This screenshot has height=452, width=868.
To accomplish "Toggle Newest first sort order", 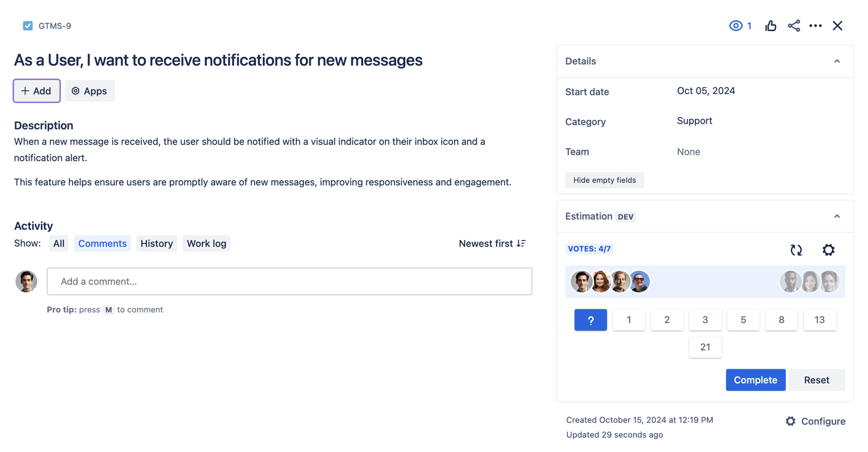I will 492,244.
